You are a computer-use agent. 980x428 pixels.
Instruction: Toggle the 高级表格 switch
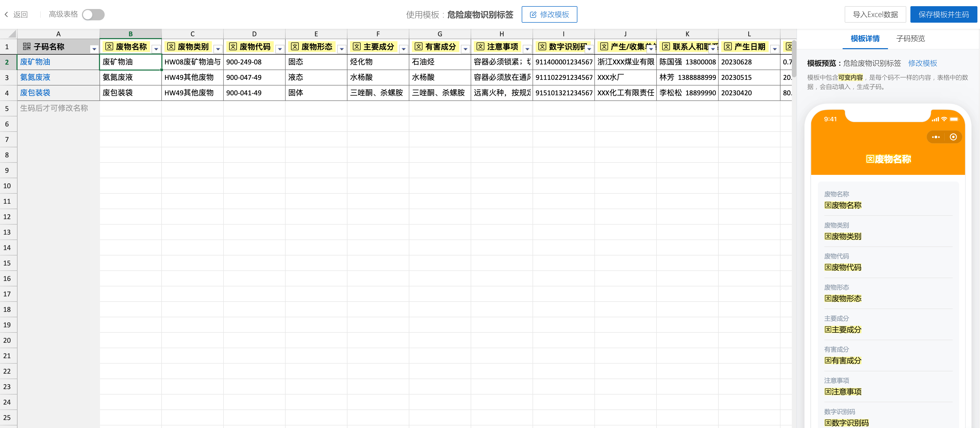(93, 14)
